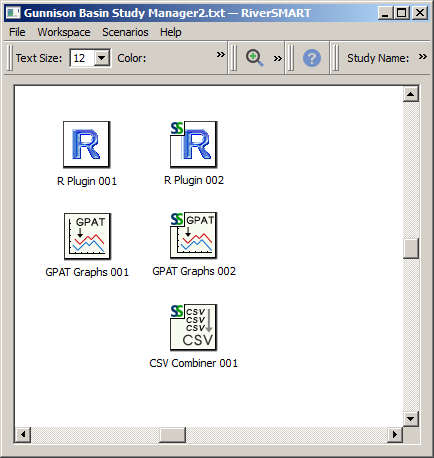The width and height of the screenshot is (434, 458).
Task: Open the Scenarios menu
Action: click(125, 32)
